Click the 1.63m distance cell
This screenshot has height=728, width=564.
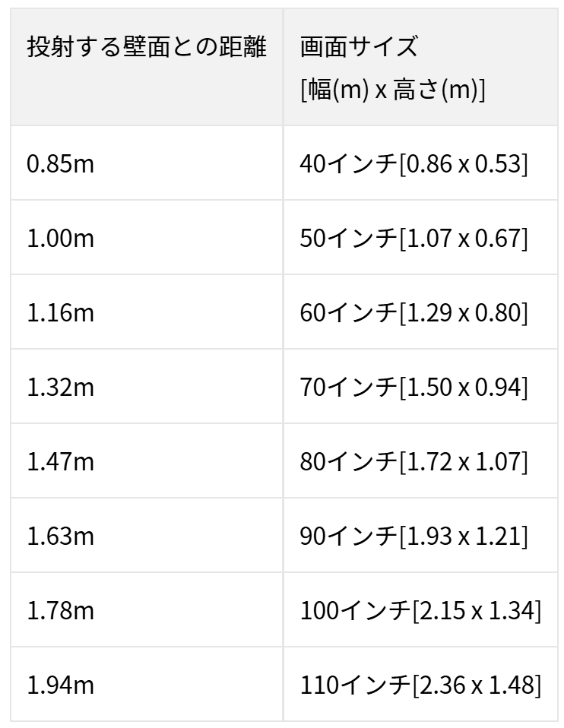pyautogui.click(x=61, y=536)
